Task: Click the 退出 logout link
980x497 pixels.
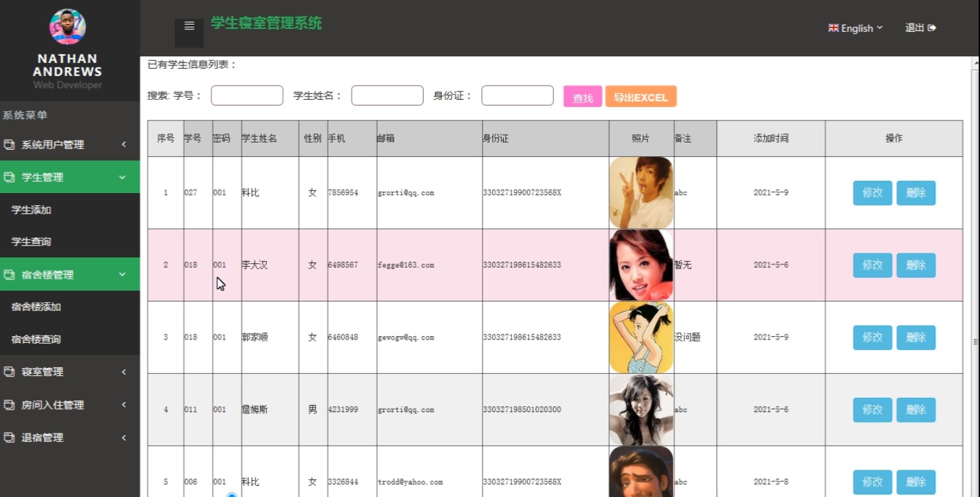Action: pos(920,28)
